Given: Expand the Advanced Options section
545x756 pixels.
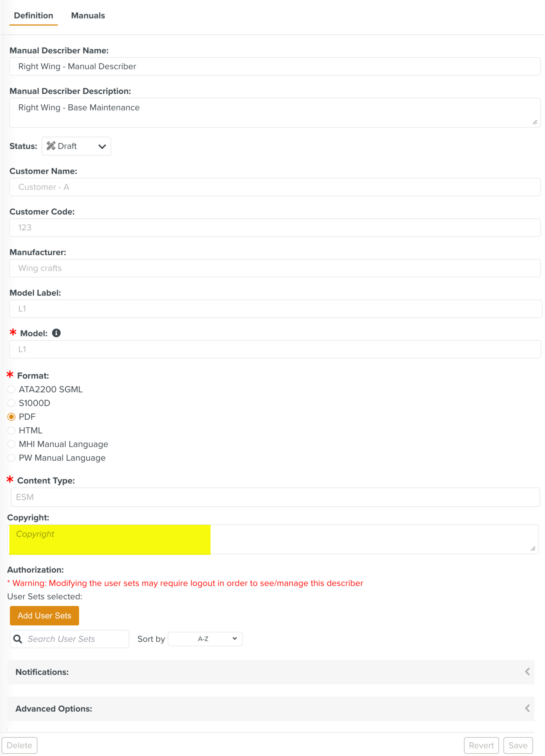Looking at the screenshot, I should (x=527, y=708).
